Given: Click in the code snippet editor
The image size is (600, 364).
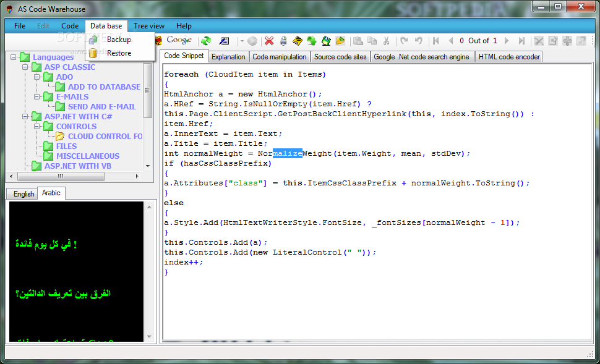Looking at the screenshot, I should pyautogui.click(x=377, y=201).
